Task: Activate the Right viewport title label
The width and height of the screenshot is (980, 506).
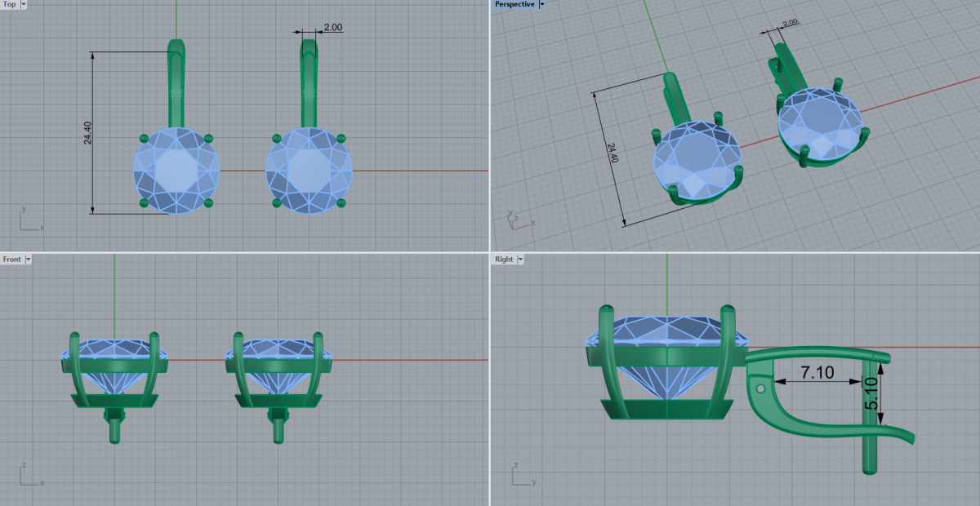Action: click(504, 260)
